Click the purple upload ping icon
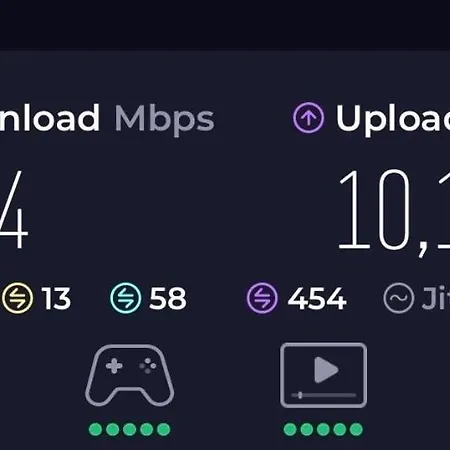This screenshot has width=450, height=450. click(262, 298)
